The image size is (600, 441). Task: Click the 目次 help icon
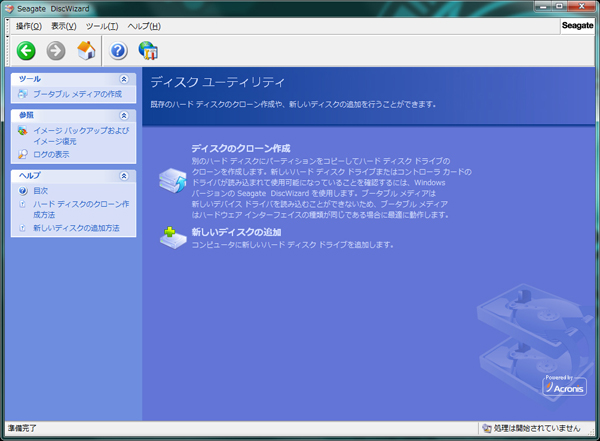coord(23,191)
